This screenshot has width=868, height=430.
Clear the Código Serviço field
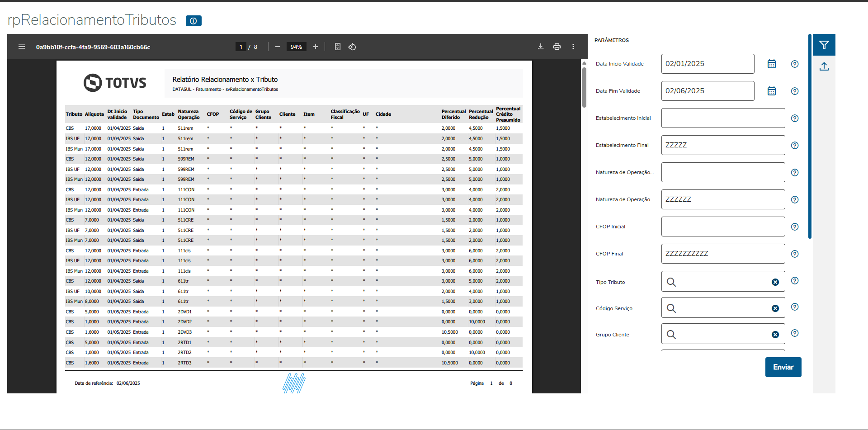(x=775, y=308)
